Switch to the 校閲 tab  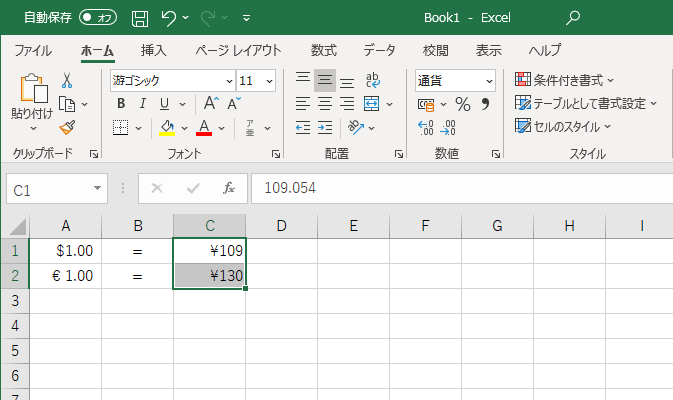coord(436,50)
